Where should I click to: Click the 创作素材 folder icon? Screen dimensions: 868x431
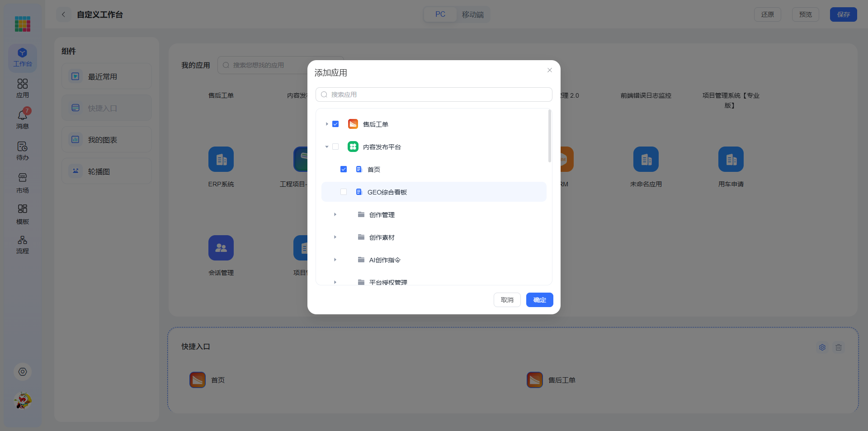(361, 237)
